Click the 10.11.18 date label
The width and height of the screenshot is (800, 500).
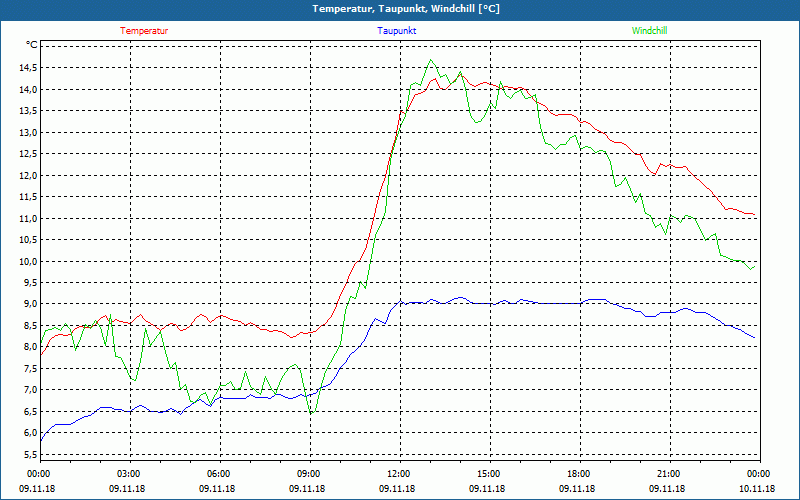click(x=757, y=488)
